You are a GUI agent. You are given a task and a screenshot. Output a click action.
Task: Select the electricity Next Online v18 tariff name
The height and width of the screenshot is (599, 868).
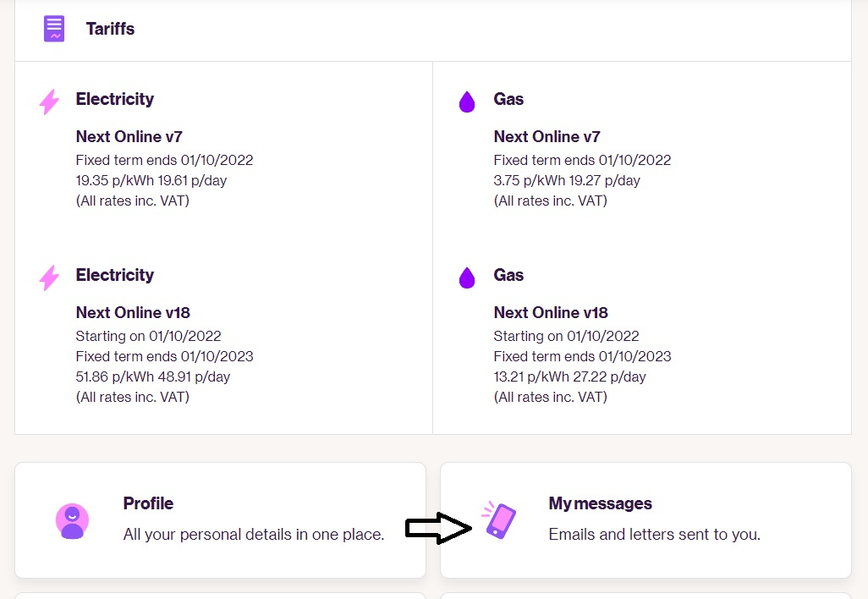[x=133, y=312]
